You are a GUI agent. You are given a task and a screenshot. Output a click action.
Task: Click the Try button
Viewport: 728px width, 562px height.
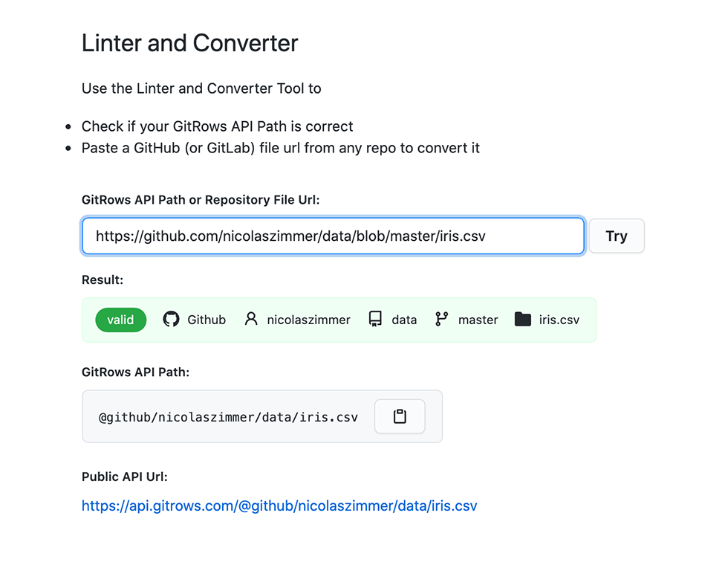(x=616, y=236)
